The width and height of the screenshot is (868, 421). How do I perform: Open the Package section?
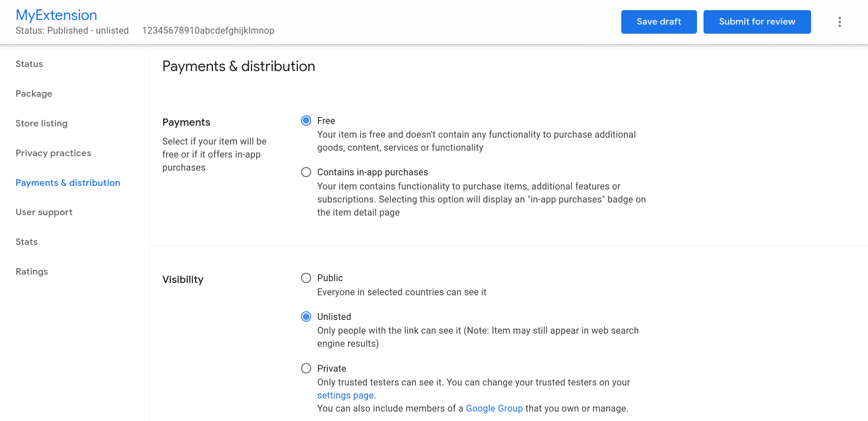tap(34, 93)
